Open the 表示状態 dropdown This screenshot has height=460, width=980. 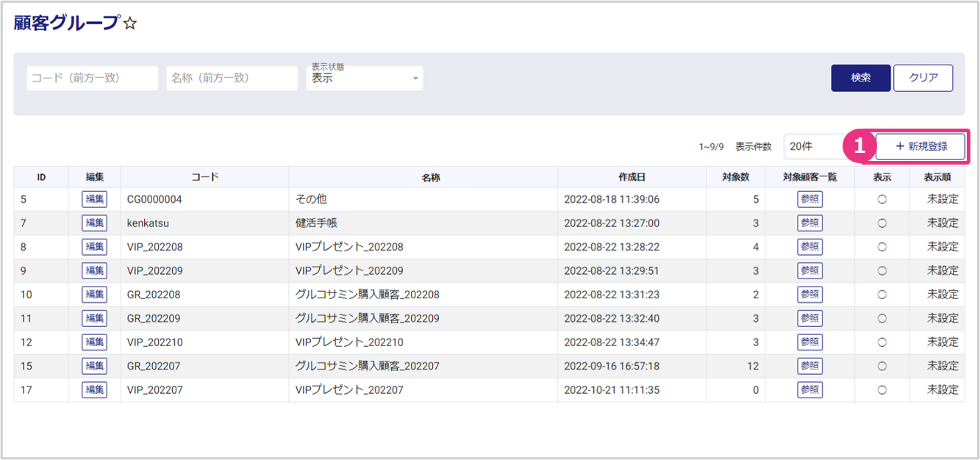[x=365, y=78]
